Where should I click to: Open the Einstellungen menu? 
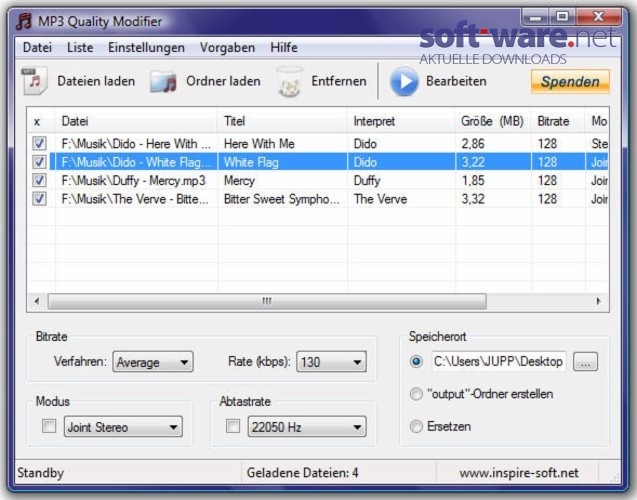146,48
